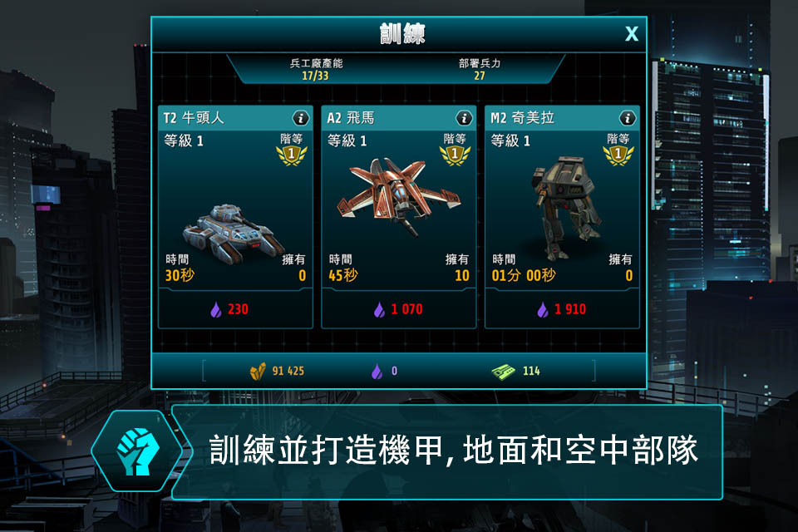Tap the 部署兵力 27 indicator
The width and height of the screenshot is (798, 532).
click(480, 70)
